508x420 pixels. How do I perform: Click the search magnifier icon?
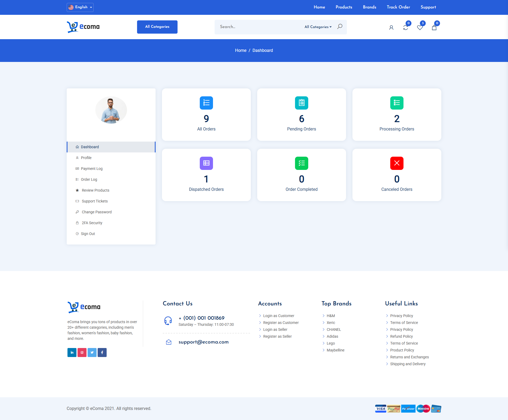point(340,26)
